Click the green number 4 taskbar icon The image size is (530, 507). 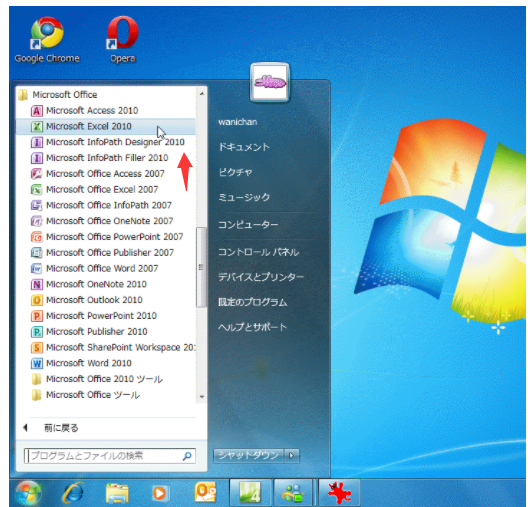[250, 493]
